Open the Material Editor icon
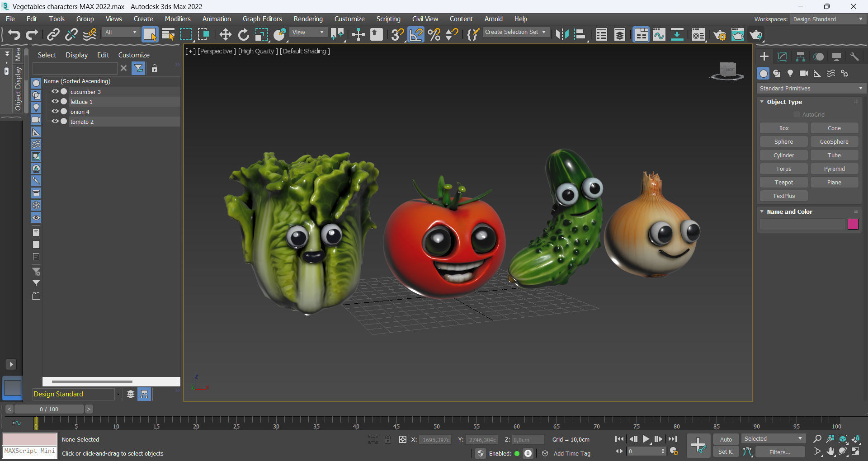Image resolution: width=868 pixels, height=461 pixels. coord(698,34)
